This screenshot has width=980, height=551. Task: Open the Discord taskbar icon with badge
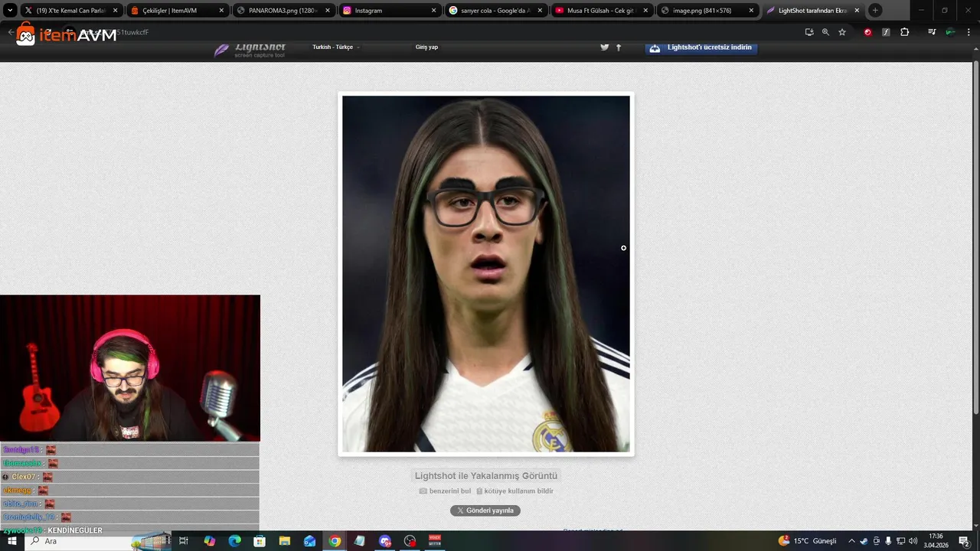pyautogui.click(x=385, y=541)
